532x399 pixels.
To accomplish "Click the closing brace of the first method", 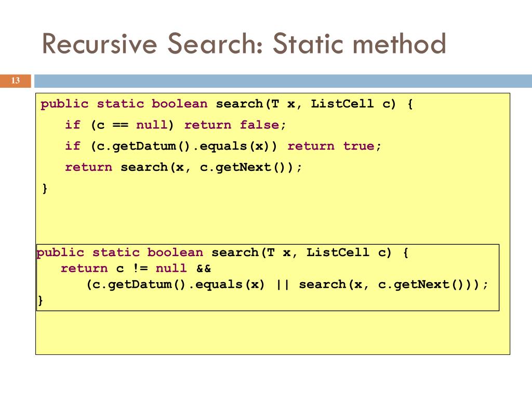I will 45,188.
